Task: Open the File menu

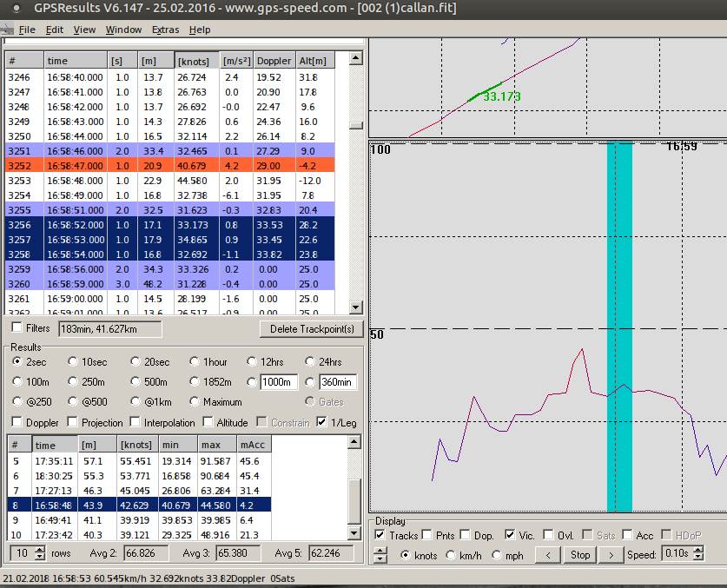Action: (x=27, y=30)
